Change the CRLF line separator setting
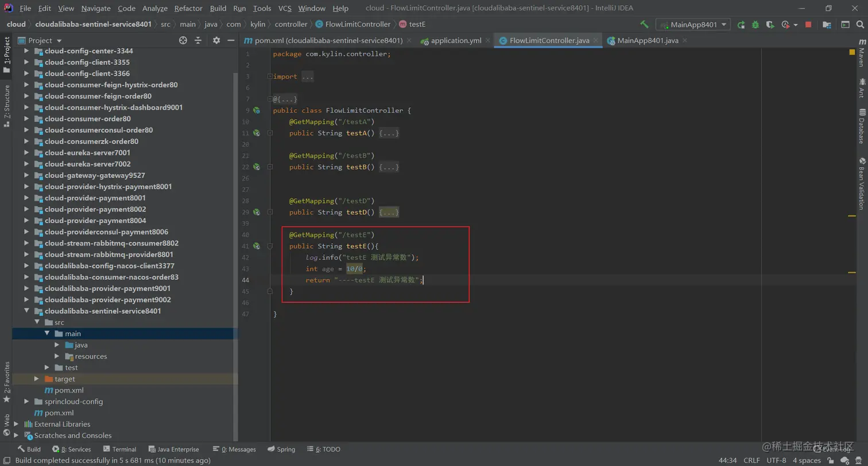 751,460
